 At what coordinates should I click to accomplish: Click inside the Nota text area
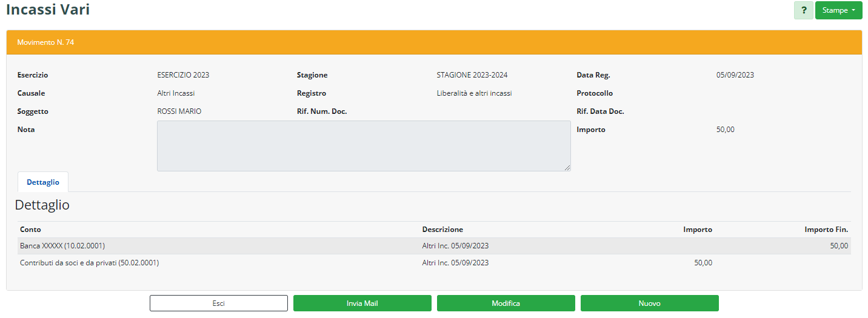[x=363, y=145]
